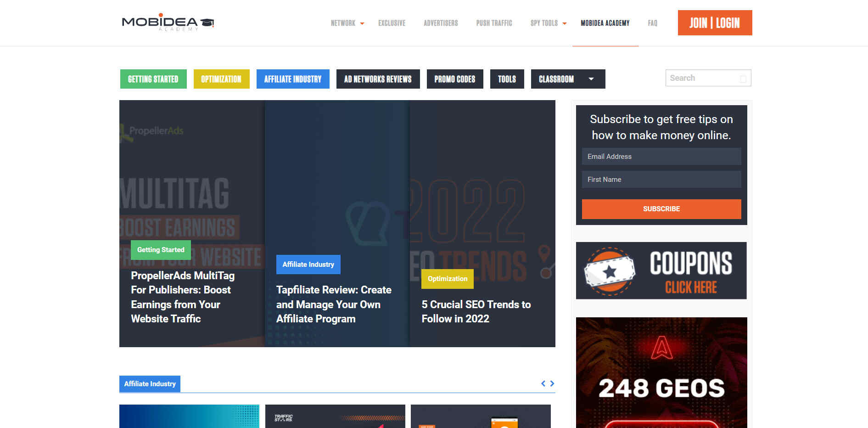Click the Join | Login button
Screen dimensions: 868x428
(715, 23)
